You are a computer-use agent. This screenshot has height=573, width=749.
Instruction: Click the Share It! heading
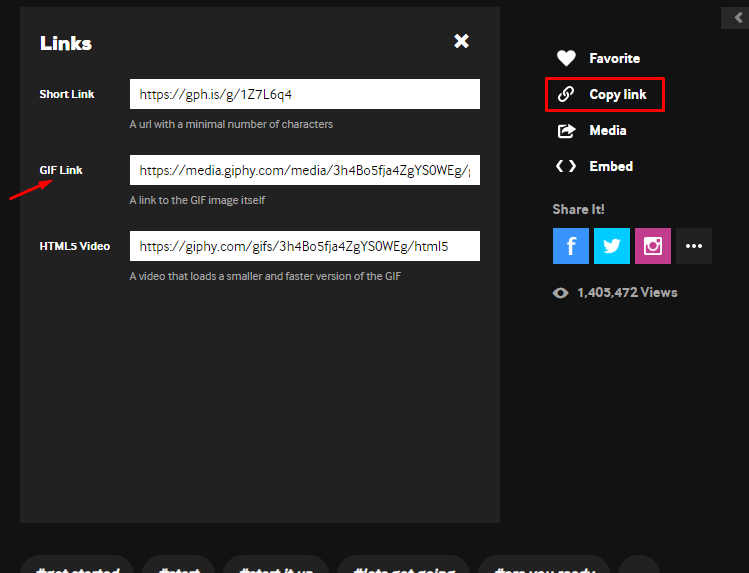pyautogui.click(x=578, y=209)
